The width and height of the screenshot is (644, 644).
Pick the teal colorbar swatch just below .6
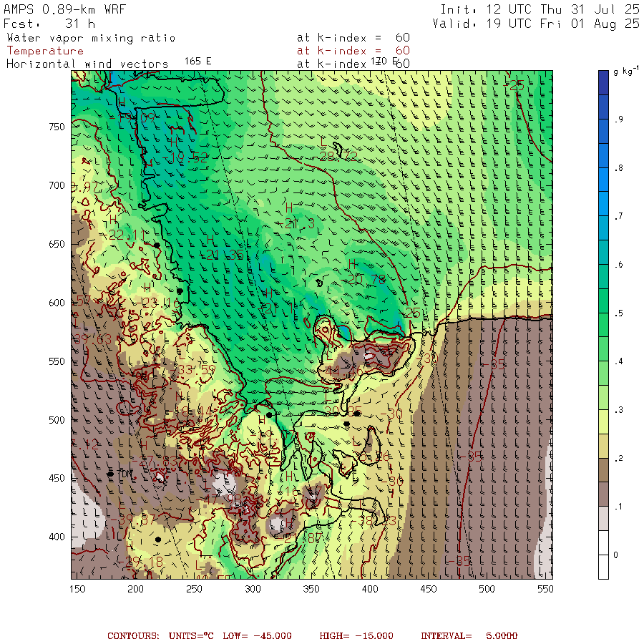pyautogui.click(x=603, y=276)
